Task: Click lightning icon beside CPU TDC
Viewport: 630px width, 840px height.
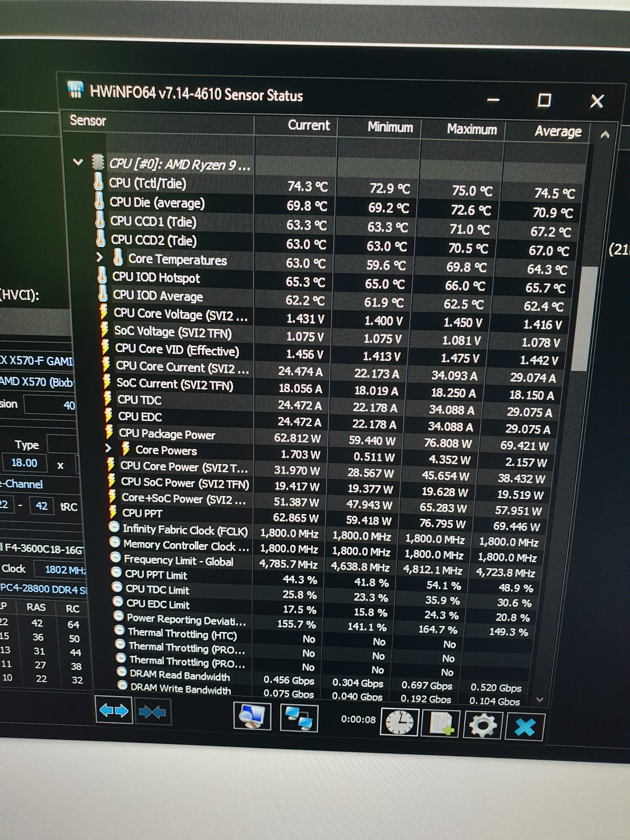Action: click(x=107, y=398)
